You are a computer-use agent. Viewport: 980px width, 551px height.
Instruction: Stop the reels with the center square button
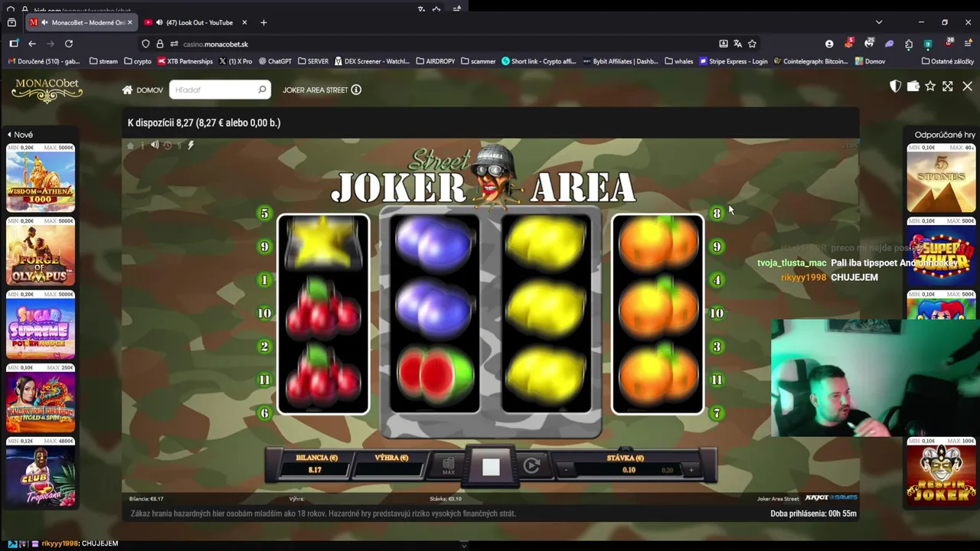tap(491, 467)
